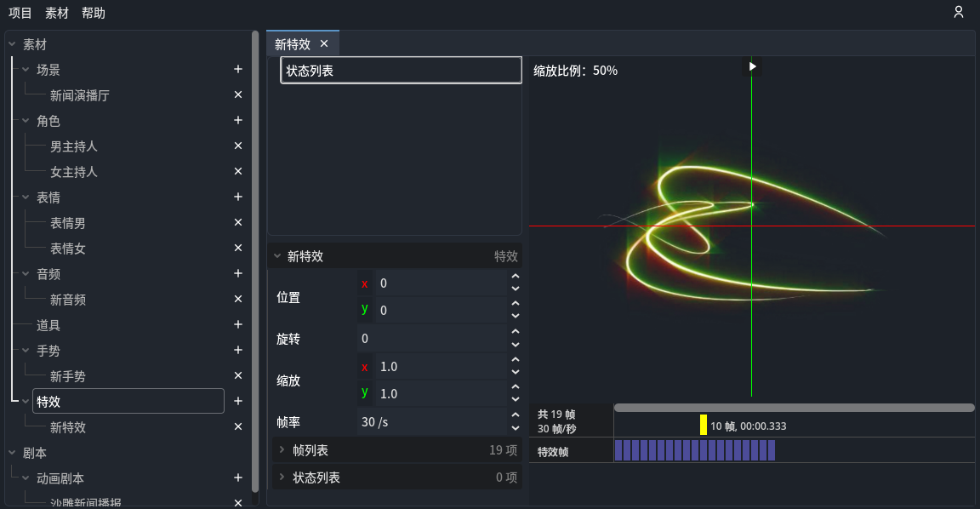Delete 男主持人 using its × icon

click(x=238, y=146)
